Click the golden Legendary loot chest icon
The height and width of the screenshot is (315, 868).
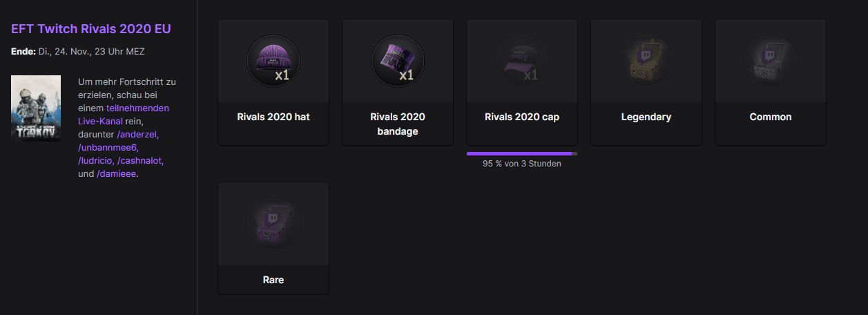[646, 61]
